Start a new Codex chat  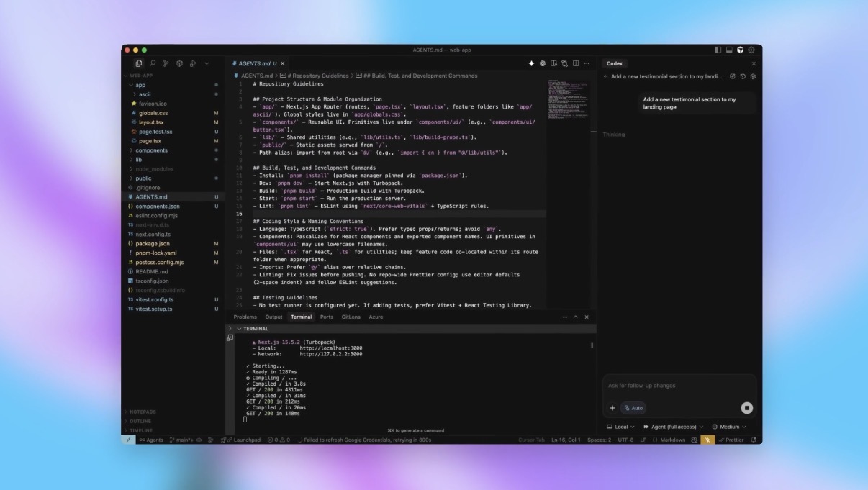click(733, 76)
